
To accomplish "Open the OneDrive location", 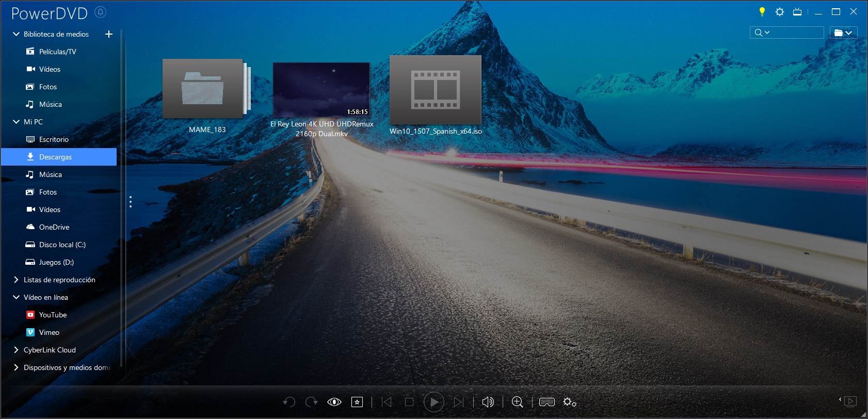I will (x=54, y=227).
